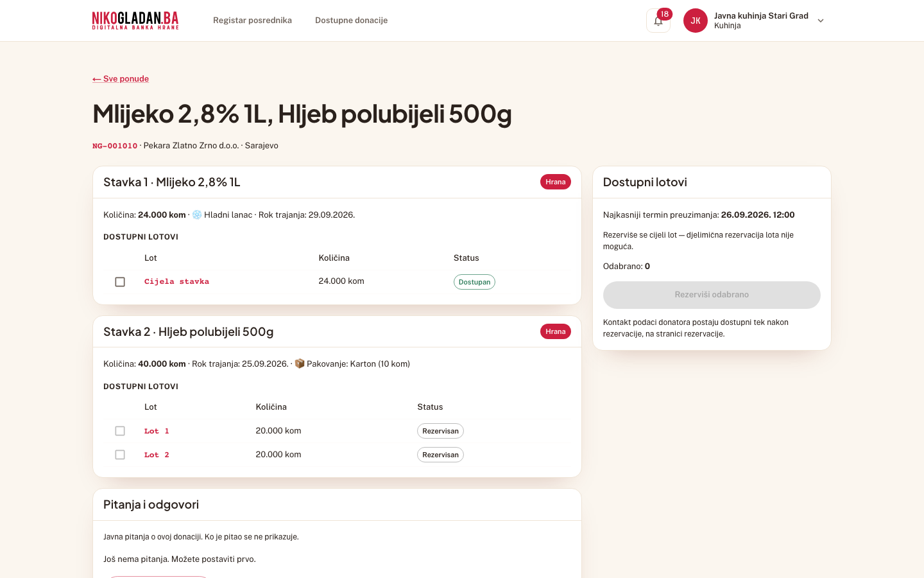Tick the Lot 2 checkbox
This screenshot has width=924, height=578.
coord(120,455)
